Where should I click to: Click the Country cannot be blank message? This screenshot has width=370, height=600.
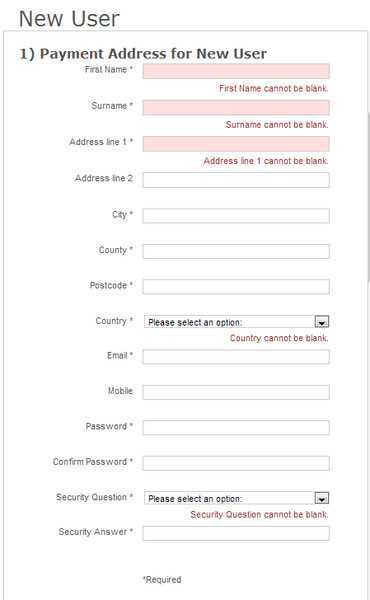point(279,338)
